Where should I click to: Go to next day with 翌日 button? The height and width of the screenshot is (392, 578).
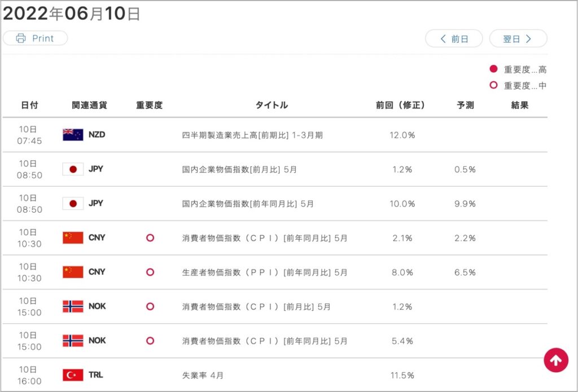(x=518, y=39)
